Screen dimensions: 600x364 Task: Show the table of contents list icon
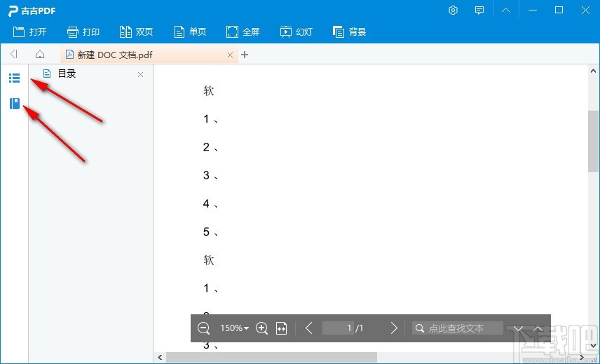pyautogui.click(x=14, y=78)
